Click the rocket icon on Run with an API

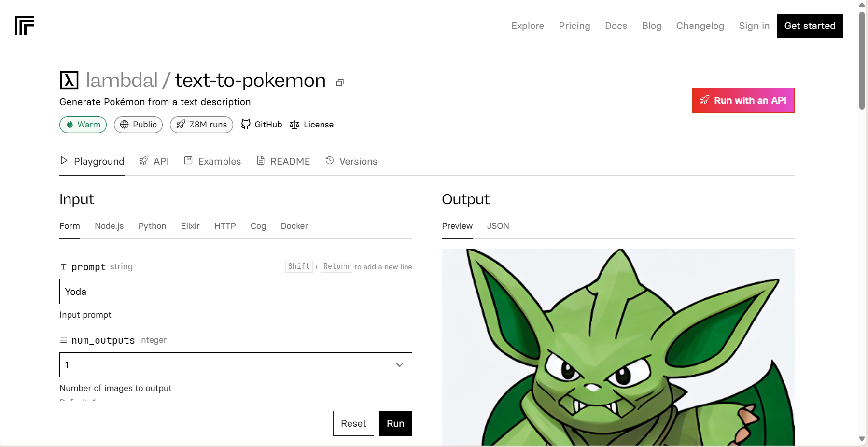click(x=705, y=100)
